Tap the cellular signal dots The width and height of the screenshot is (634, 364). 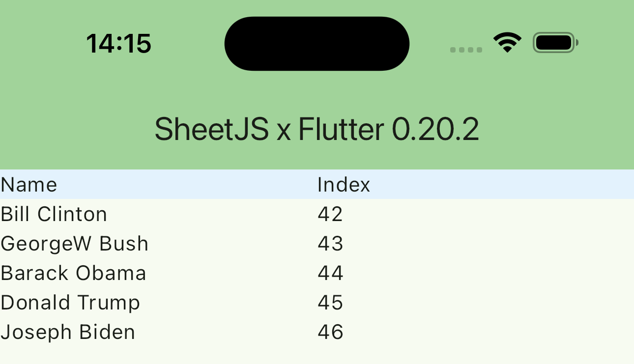click(466, 50)
